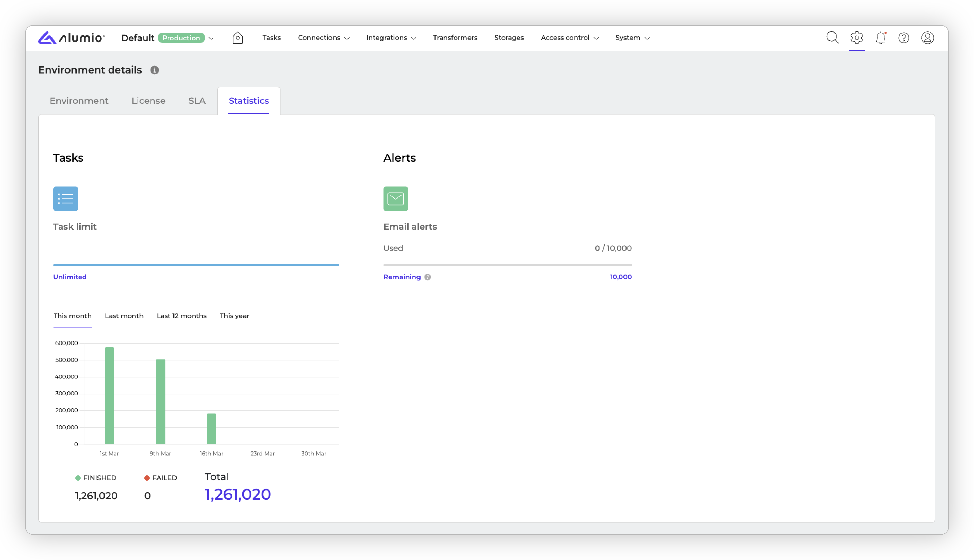Click the help question mark icon
The image size is (974, 560).
pos(903,38)
